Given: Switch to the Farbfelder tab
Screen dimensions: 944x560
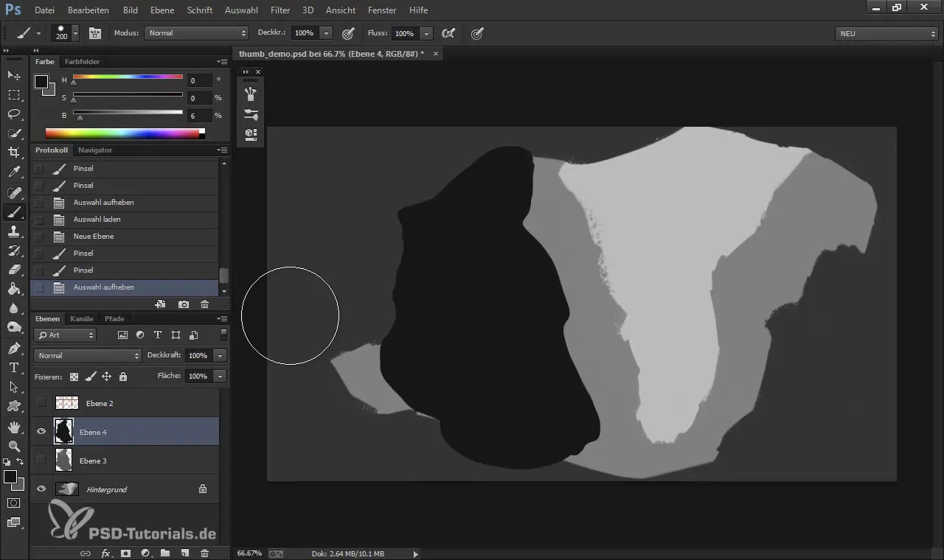Looking at the screenshot, I should coord(82,62).
